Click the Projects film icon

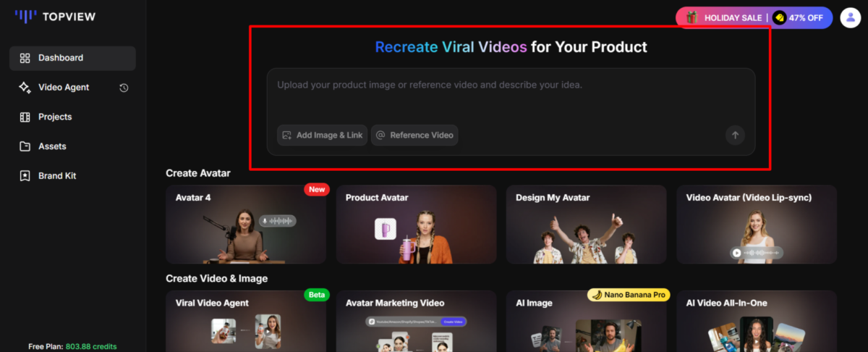click(x=25, y=117)
